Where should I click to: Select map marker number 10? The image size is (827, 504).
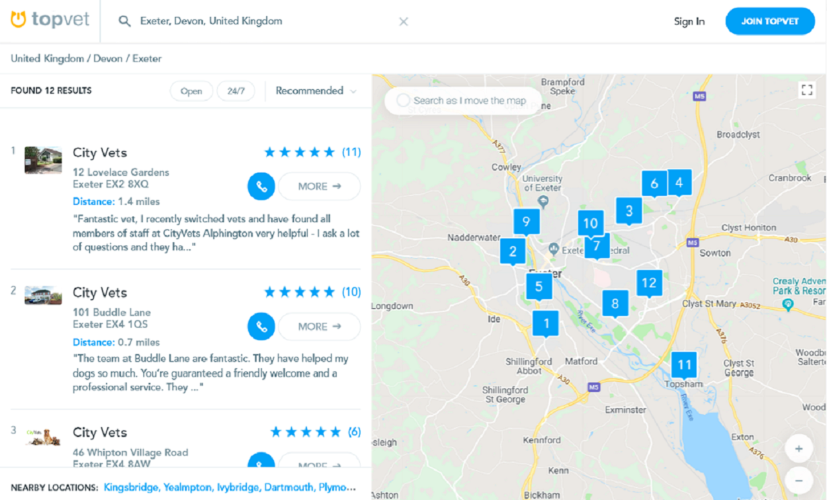pos(591,223)
